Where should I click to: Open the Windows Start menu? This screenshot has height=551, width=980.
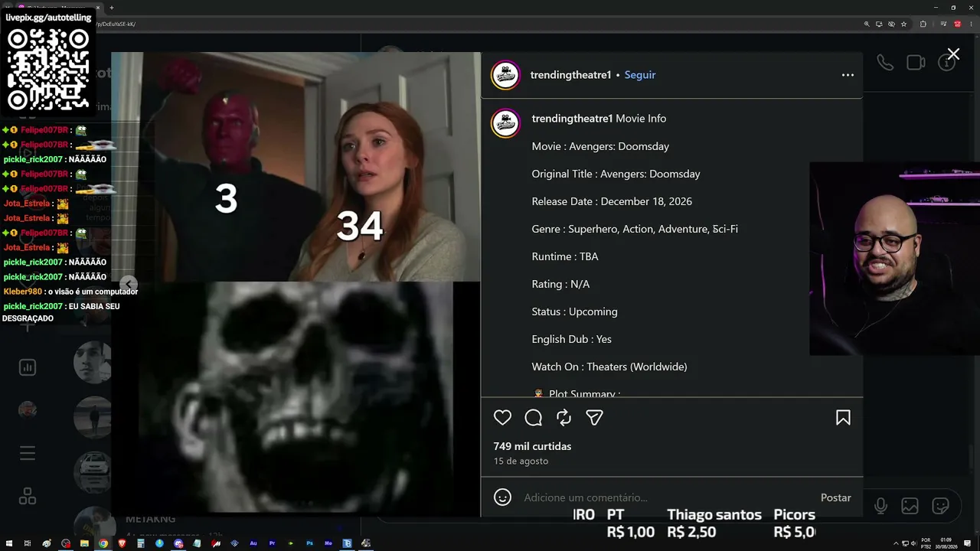pyautogui.click(x=8, y=543)
